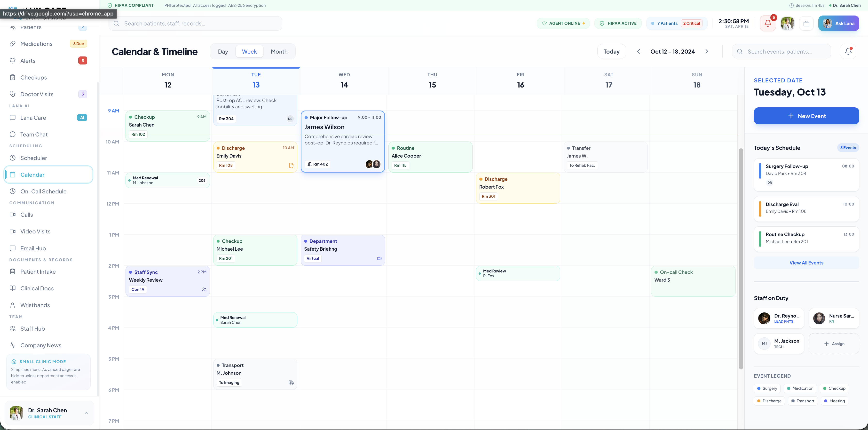Switch to Day view
Screen dimensions: 868x430
(223, 52)
